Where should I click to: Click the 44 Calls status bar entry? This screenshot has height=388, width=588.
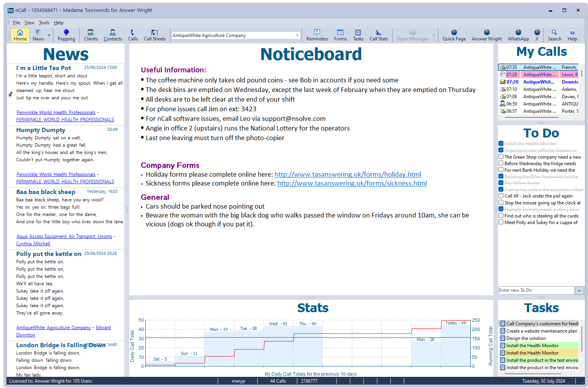278,381
